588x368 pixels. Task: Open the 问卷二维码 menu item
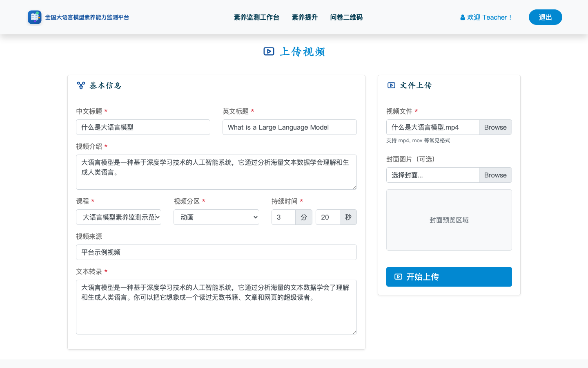click(346, 17)
